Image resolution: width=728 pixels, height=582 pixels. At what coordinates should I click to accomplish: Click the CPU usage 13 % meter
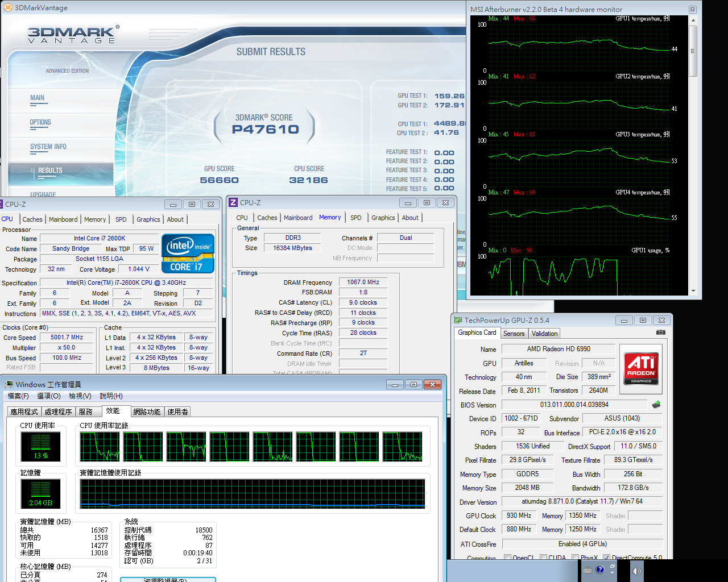(40, 446)
